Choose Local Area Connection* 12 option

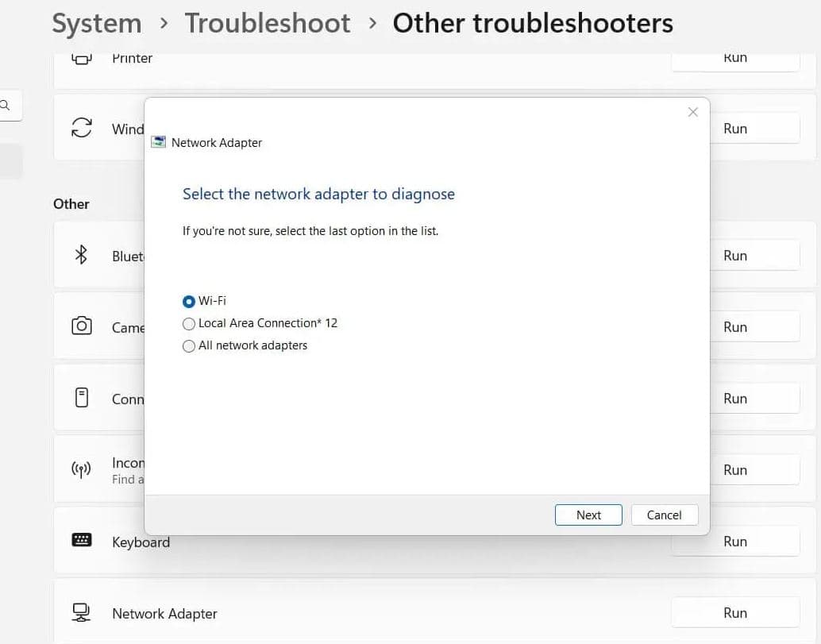coord(189,323)
